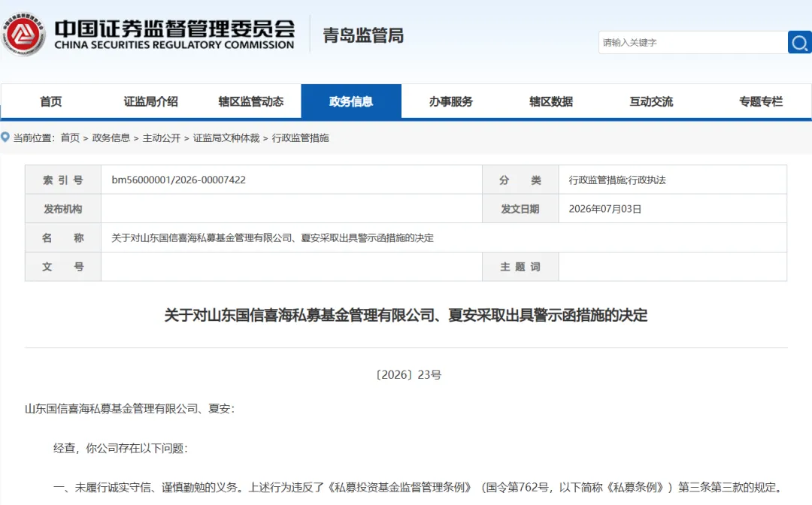Click the CSRC emblem logo
Image resolution: width=812 pixels, height=505 pixels.
23,34
